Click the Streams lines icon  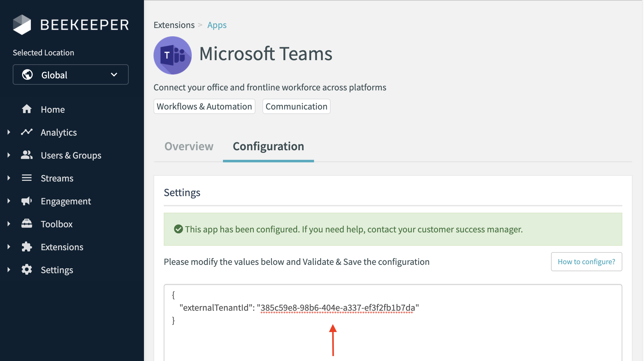click(27, 178)
